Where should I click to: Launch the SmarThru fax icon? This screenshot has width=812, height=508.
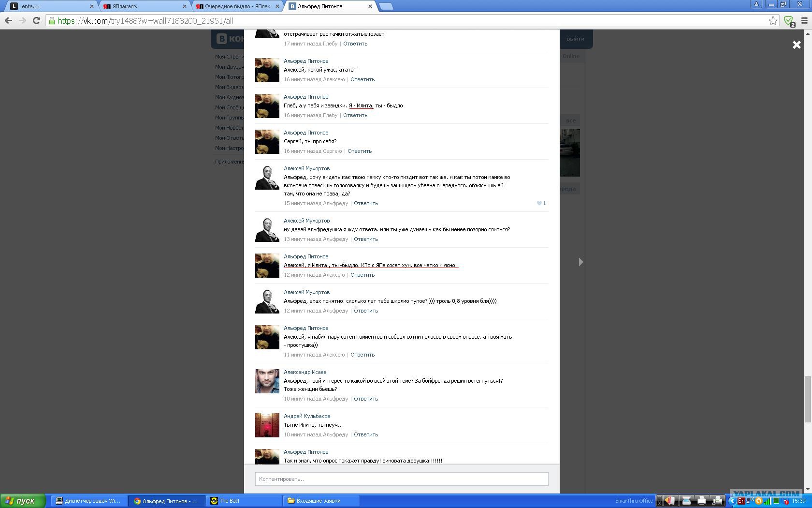tap(717, 501)
